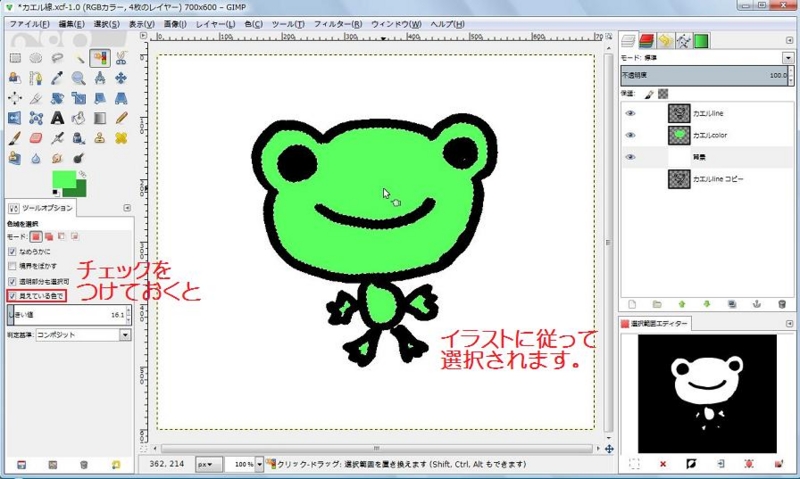Toggle the なめらかに antialiasing checkbox
This screenshot has height=479, width=800.
(12, 251)
